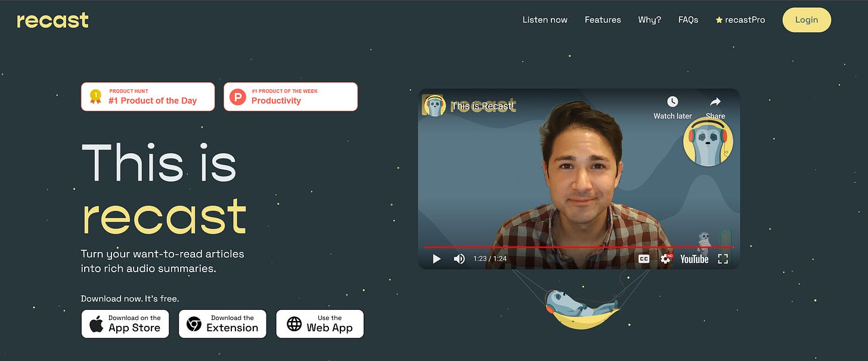The height and width of the screenshot is (361, 868).
Task: Click the Use the Web App button
Action: pyautogui.click(x=320, y=323)
